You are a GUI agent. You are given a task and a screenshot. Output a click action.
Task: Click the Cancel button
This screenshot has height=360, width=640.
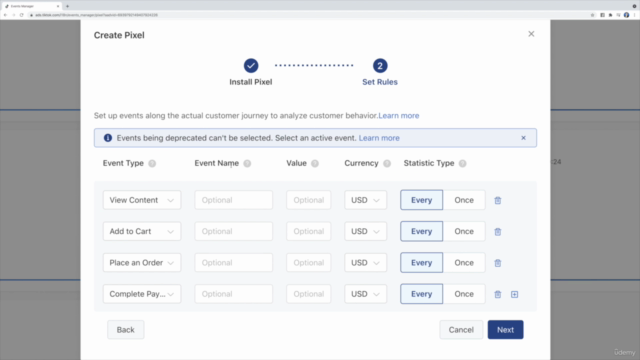point(461,330)
